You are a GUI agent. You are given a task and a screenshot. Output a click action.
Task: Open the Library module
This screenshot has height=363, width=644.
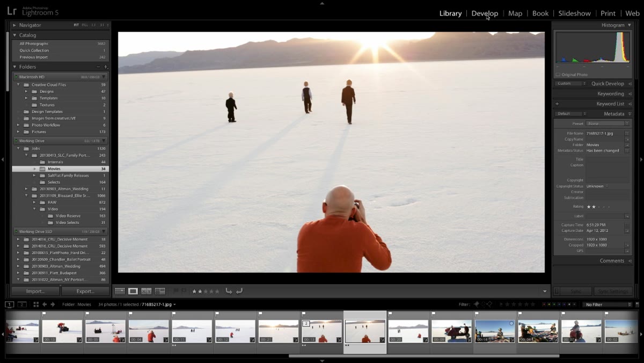[450, 13]
